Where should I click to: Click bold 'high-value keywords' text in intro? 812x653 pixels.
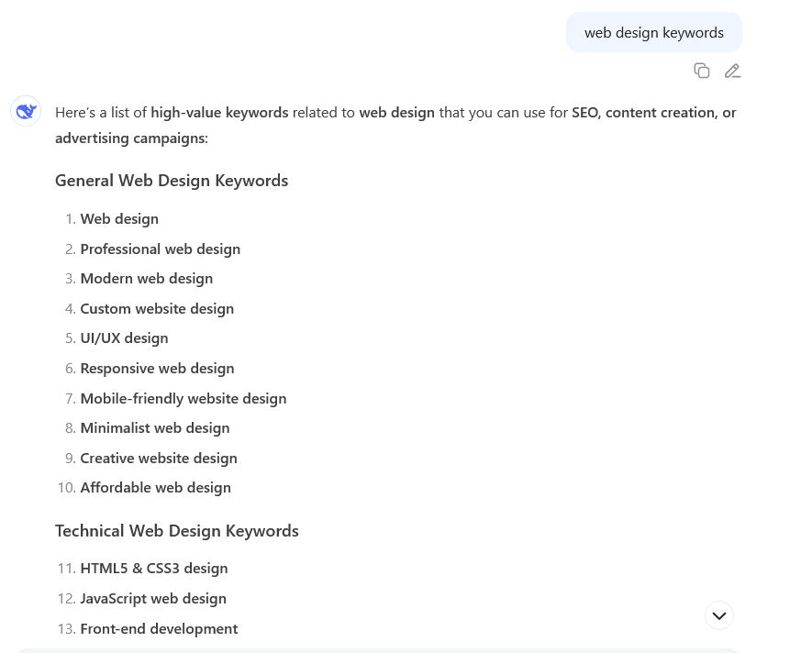(x=219, y=112)
